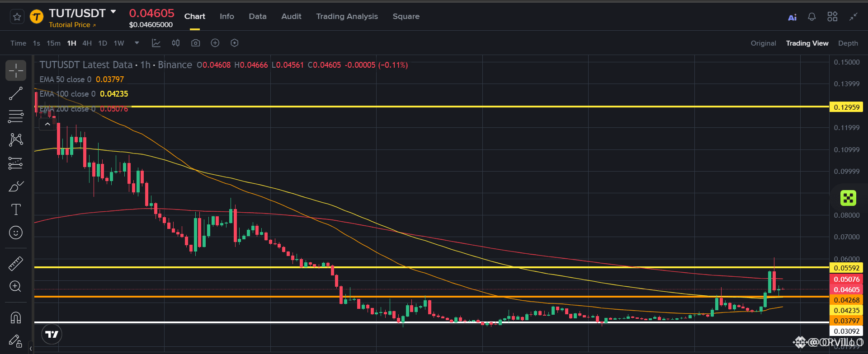Open the AI assistant icon
This screenshot has height=354, width=868.
click(x=792, y=17)
